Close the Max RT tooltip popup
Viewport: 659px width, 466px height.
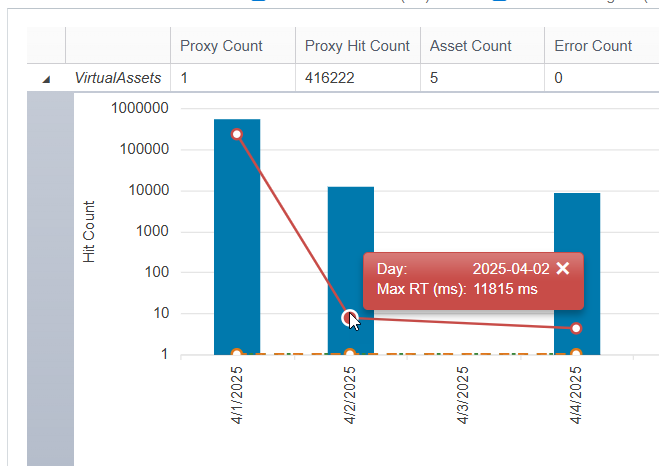tap(563, 268)
